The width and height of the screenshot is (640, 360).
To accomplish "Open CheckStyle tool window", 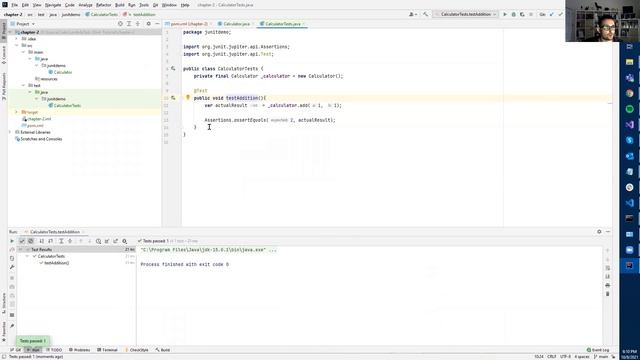I will pyautogui.click(x=137, y=350).
